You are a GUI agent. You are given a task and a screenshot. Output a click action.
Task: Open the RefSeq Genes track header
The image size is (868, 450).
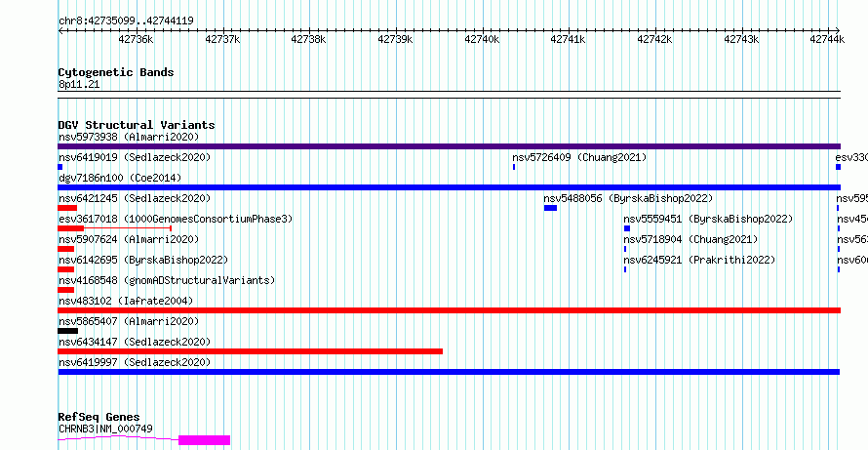[99, 417]
